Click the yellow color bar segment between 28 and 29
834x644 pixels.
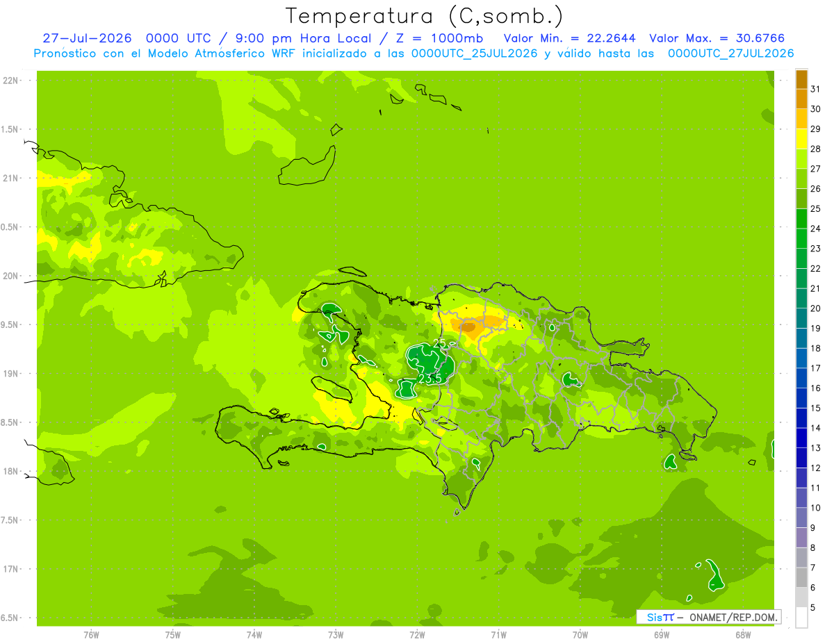(x=801, y=139)
